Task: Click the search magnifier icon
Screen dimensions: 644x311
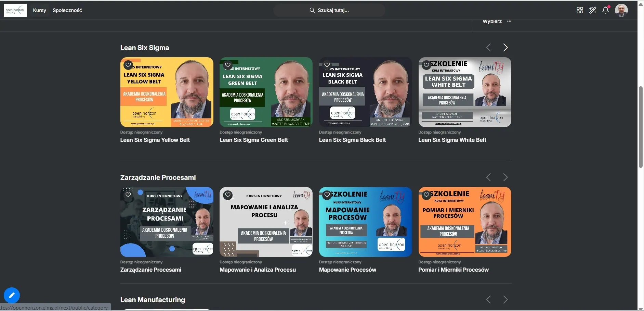Action: point(312,10)
